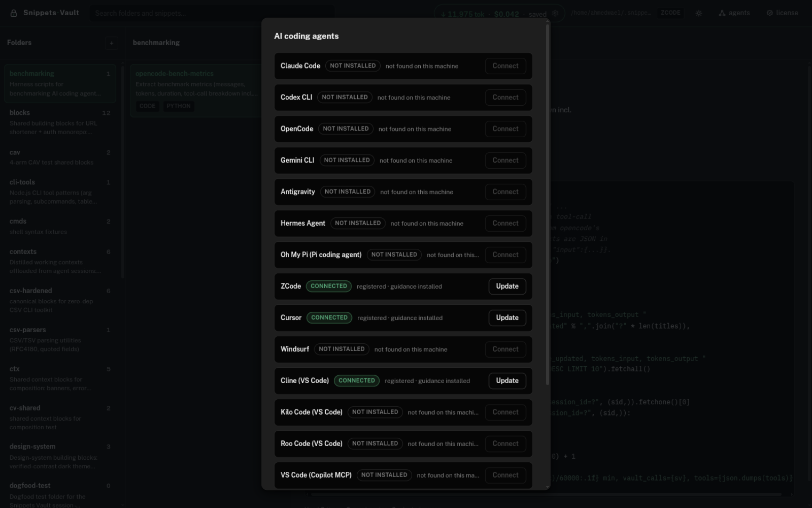
Task: Select the blocks folder in sidebar
Action: (60, 122)
